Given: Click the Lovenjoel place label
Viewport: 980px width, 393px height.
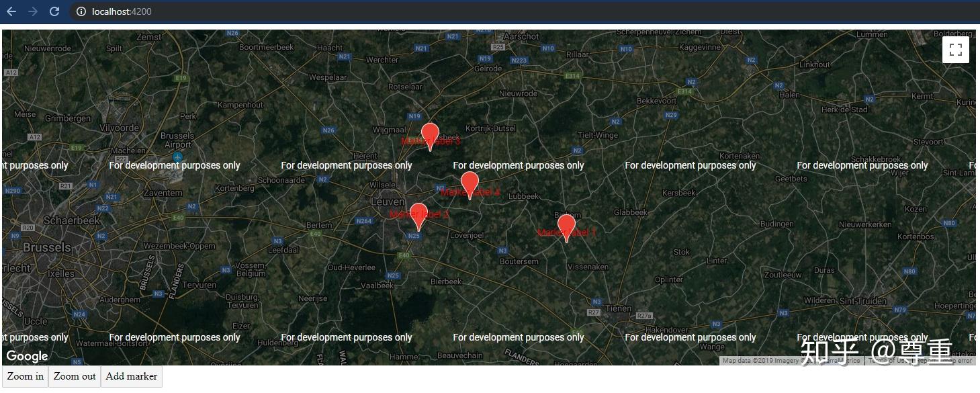Looking at the screenshot, I should click(x=467, y=235).
